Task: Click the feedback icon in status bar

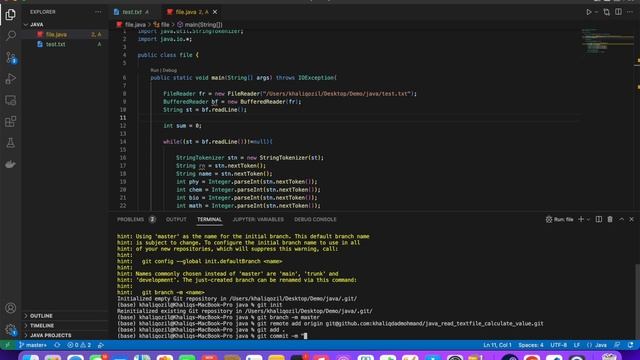Action: point(617,345)
